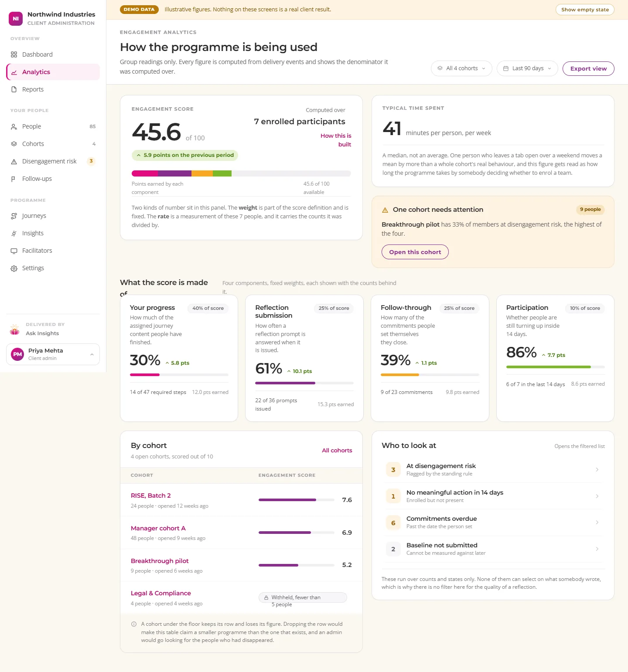Open Facilitators from the sidebar

click(53, 251)
